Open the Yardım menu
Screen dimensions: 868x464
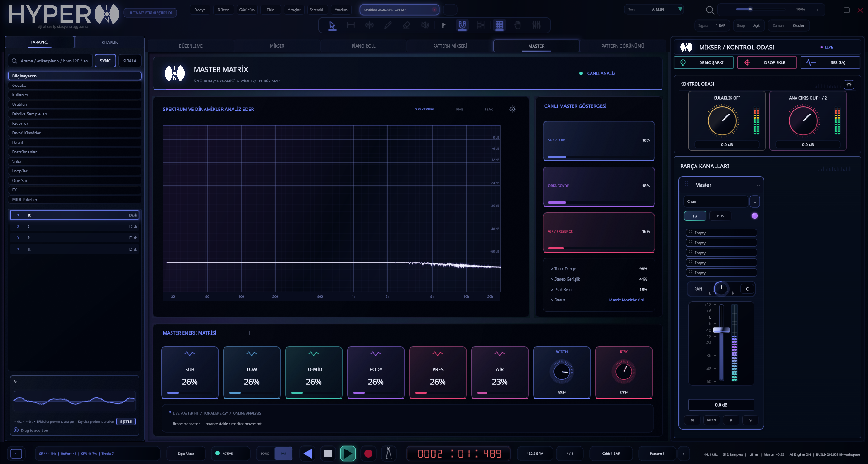click(x=341, y=10)
